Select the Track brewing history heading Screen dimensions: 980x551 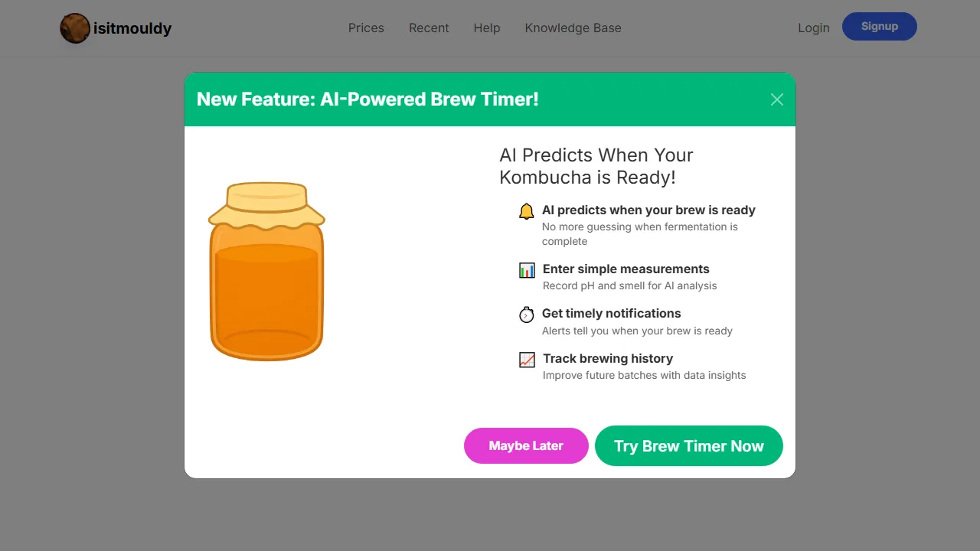coord(607,358)
